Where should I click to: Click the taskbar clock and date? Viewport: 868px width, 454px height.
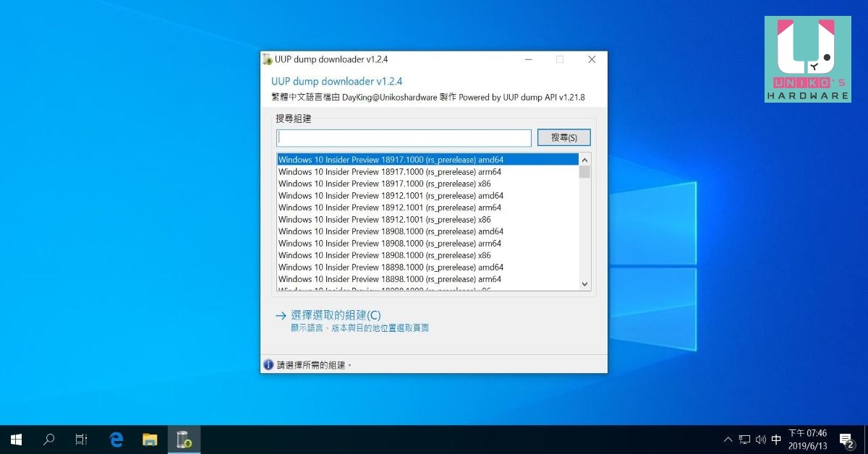(x=807, y=439)
